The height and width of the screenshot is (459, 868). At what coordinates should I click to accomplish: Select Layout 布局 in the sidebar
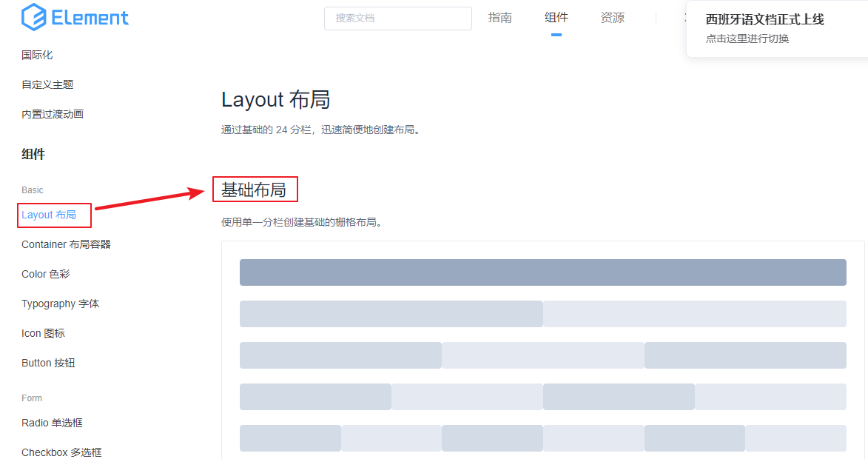49,215
